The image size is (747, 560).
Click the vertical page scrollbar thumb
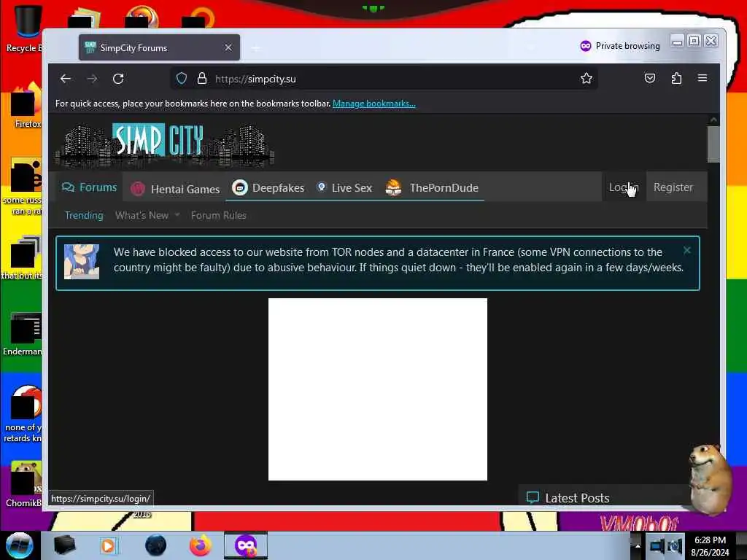(713, 144)
